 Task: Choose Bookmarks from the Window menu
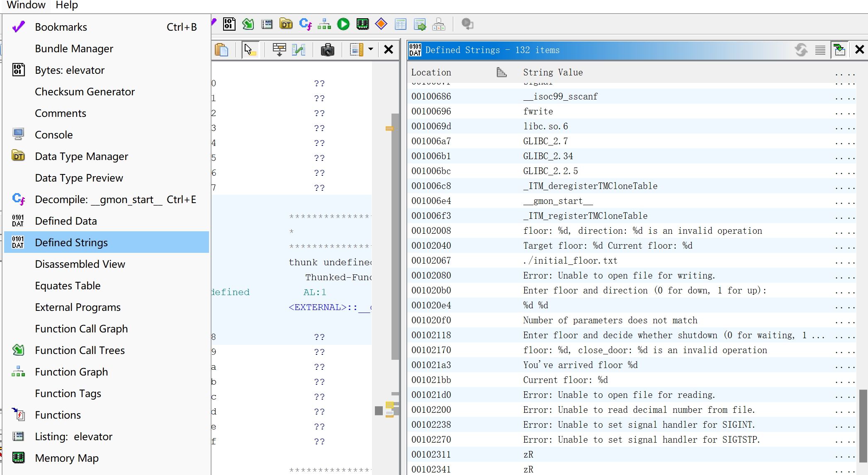106,27
